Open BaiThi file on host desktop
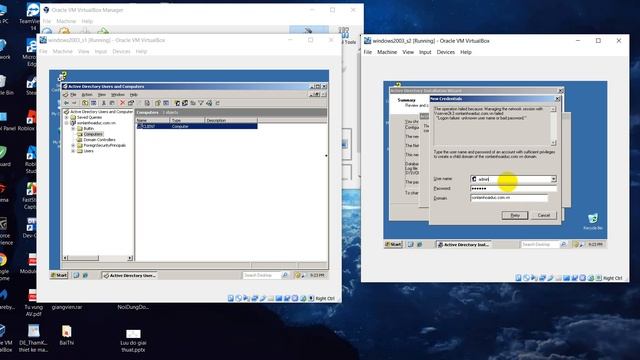Image resolution: width=640 pixels, height=360 pixels. coord(67,335)
